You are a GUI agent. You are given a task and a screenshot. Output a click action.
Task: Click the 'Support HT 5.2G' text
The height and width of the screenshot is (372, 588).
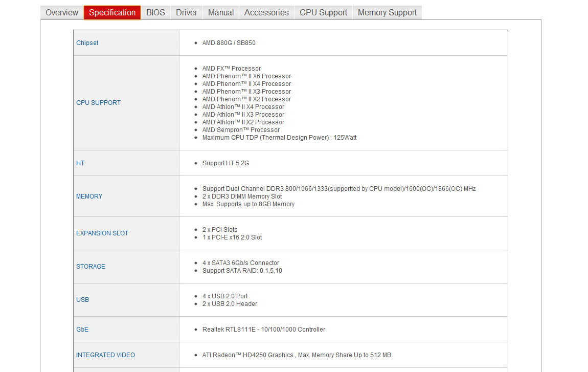[225, 163]
